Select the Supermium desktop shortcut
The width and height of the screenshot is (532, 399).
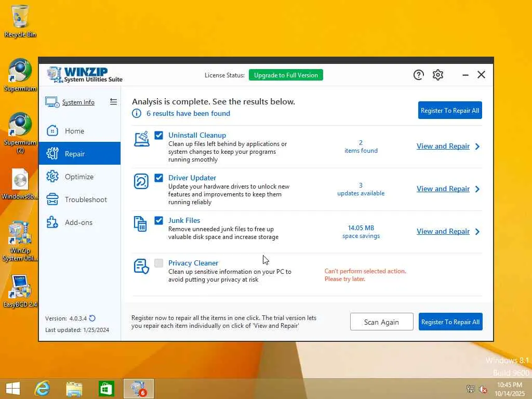click(20, 75)
